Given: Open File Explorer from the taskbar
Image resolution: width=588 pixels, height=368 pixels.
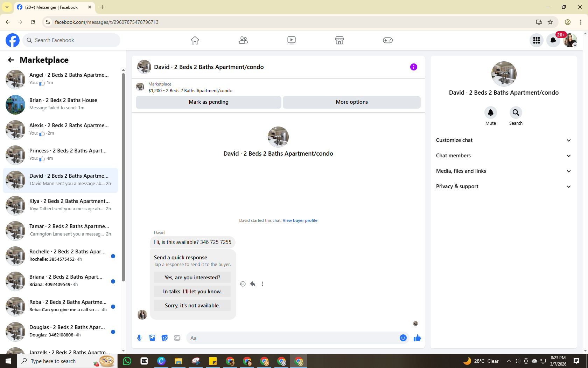Looking at the screenshot, I should (178, 361).
